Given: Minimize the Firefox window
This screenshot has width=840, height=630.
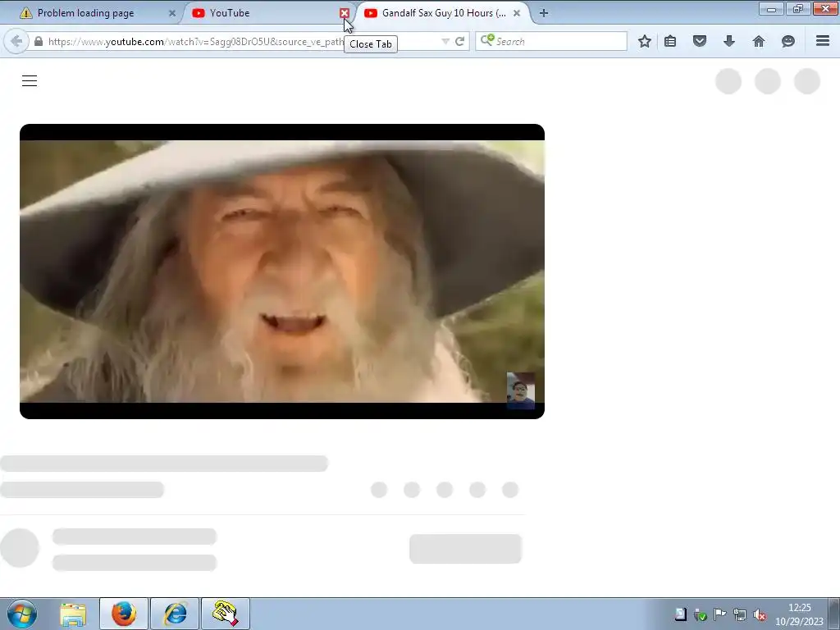Looking at the screenshot, I should tap(771, 9).
